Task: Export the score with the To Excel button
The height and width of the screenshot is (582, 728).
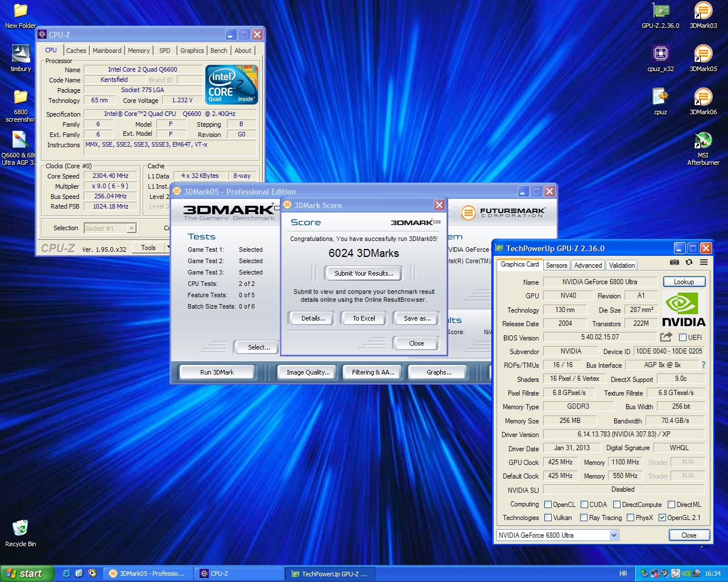Action: 363,318
